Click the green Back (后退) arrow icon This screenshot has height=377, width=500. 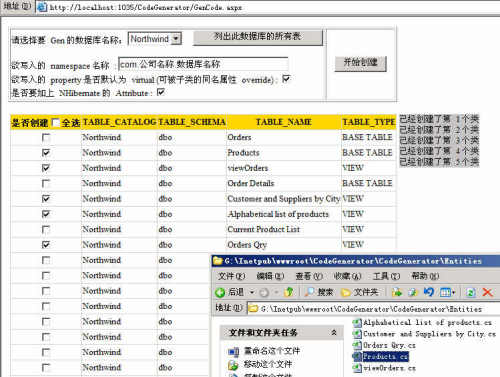(x=220, y=293)
